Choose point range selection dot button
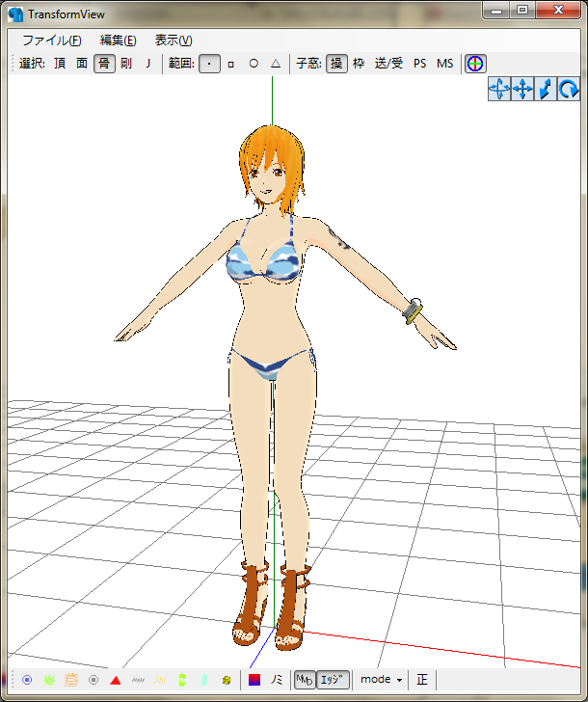The image size is (588, 702). (x=209, y=64)
